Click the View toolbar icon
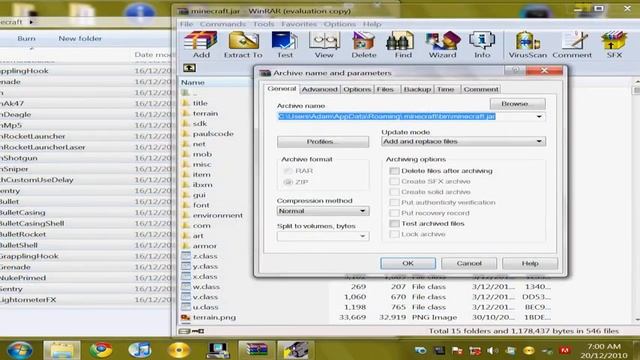The image size is (640, 360). (324, 44)
